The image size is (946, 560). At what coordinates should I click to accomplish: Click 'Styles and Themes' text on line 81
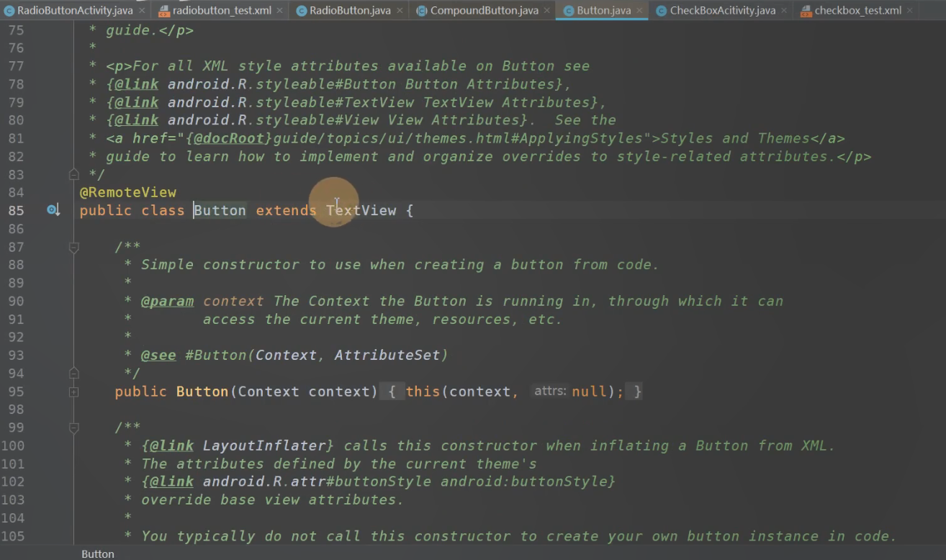pyautogui.click(x=735, y=138)
